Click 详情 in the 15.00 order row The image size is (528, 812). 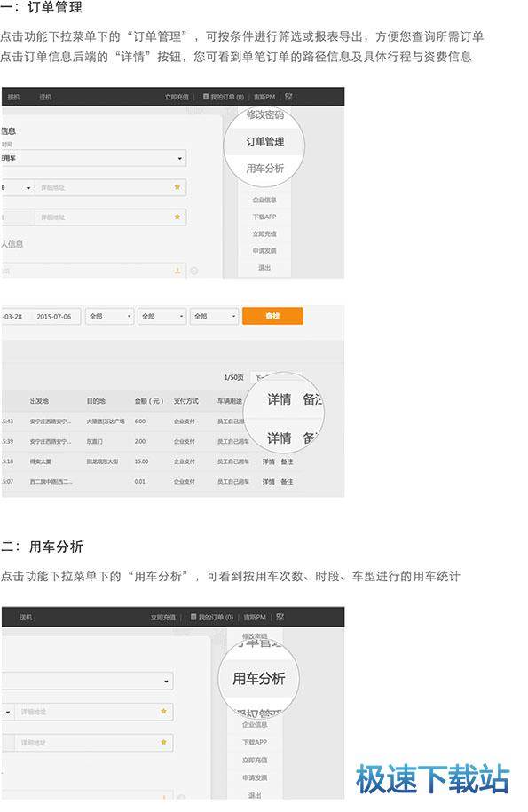268,461
